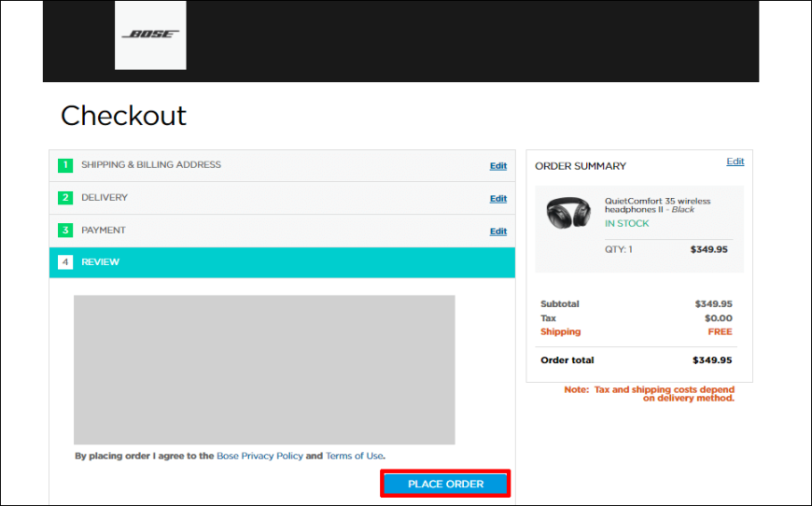Image resolution: width=812 pixels, height=506 pixels.
Task: Expand the Payment section header
Action: pyautogui.click(x=282, y=231)
